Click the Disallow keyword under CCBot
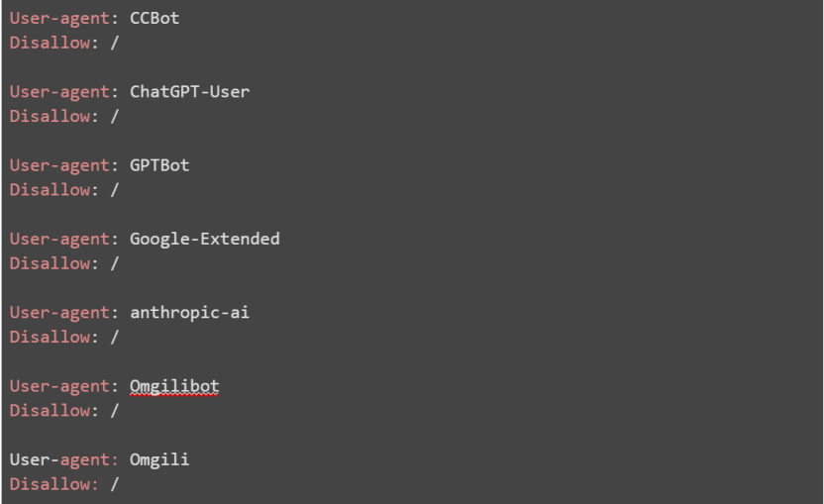Screen dimensions: 824x504 [x=50, y=43]
